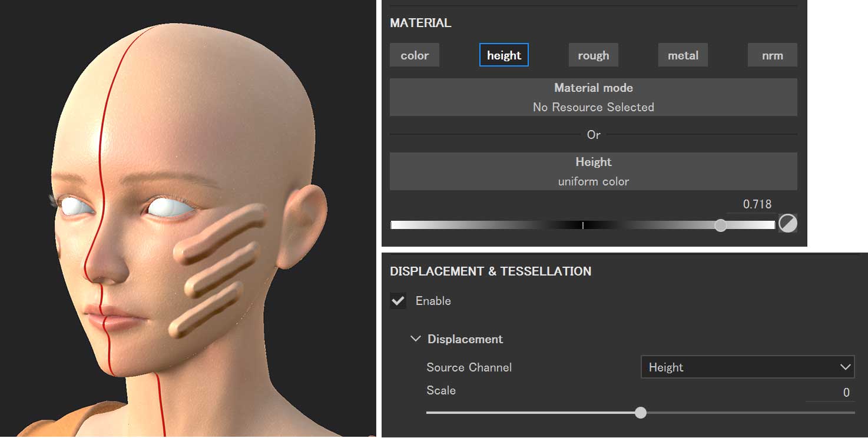Click the circular grayscale swatch icon beside the slider
Image resolution: width=868 pixels, height=438 pixels.
coord(787,224)
